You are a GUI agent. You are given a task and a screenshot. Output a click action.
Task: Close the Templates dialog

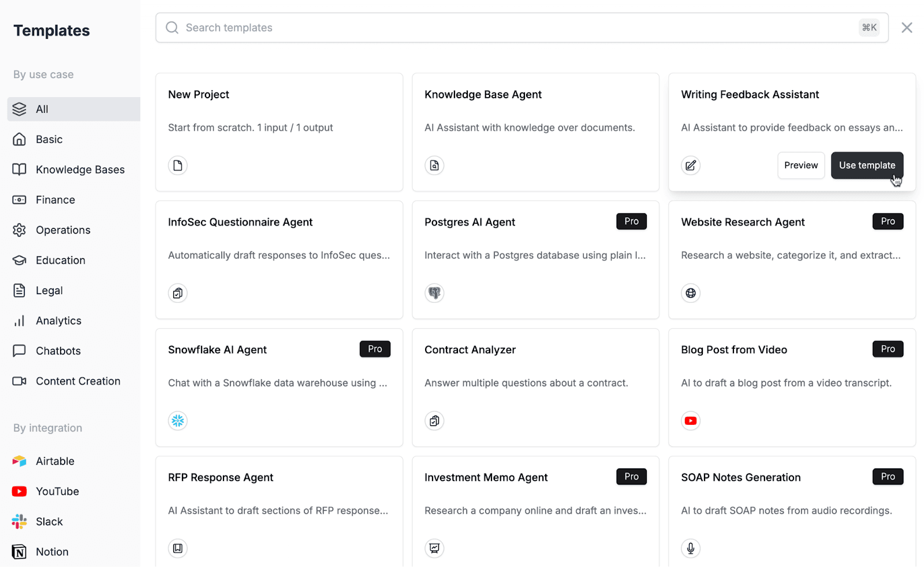click(907, 28)
